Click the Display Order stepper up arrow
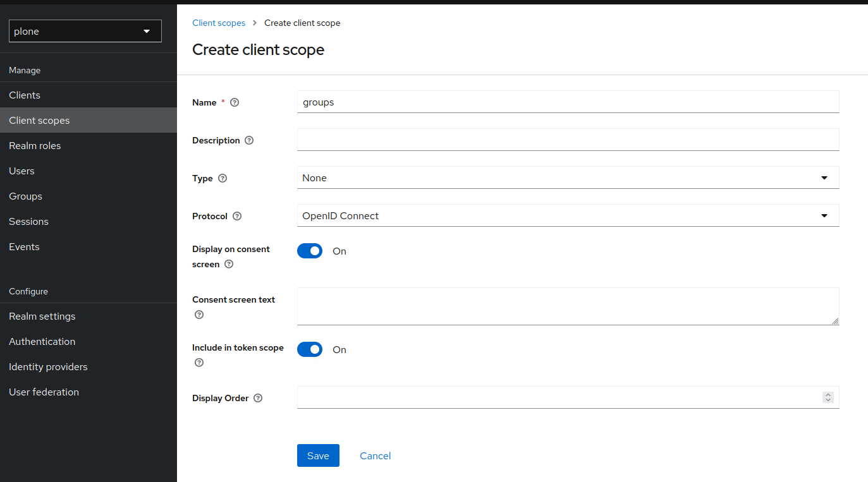Screen dimensions: 868x482 [828, 395]
